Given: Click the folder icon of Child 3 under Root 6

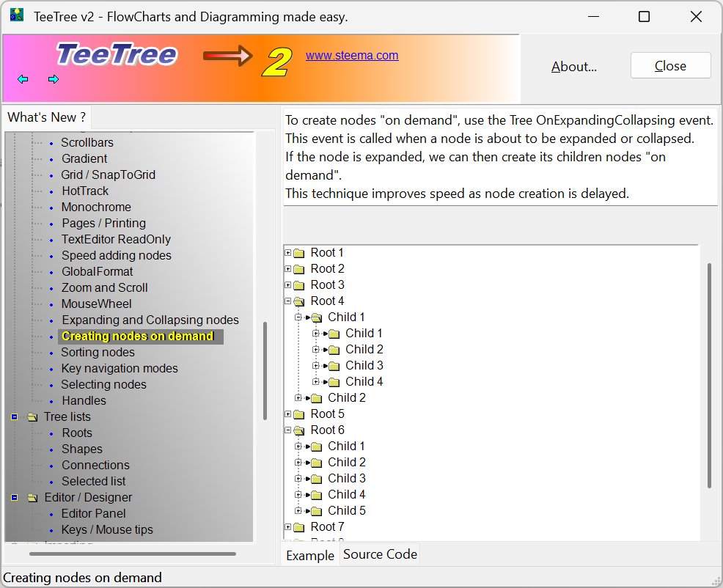Looking at the screenshot, I should [316, 479].
